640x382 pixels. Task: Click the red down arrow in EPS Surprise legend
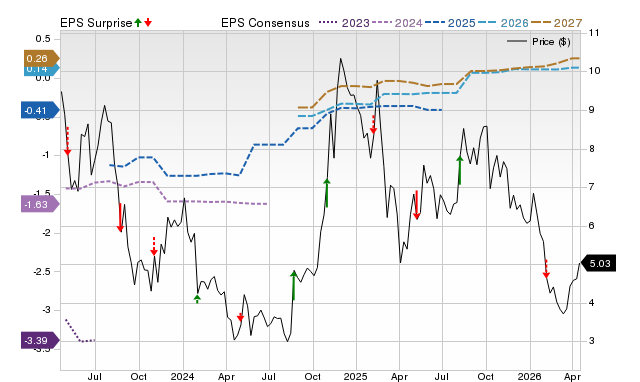148,22
